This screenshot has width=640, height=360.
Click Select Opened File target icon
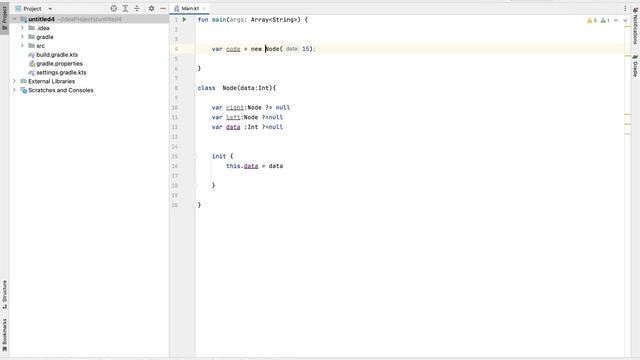[114, 8]
